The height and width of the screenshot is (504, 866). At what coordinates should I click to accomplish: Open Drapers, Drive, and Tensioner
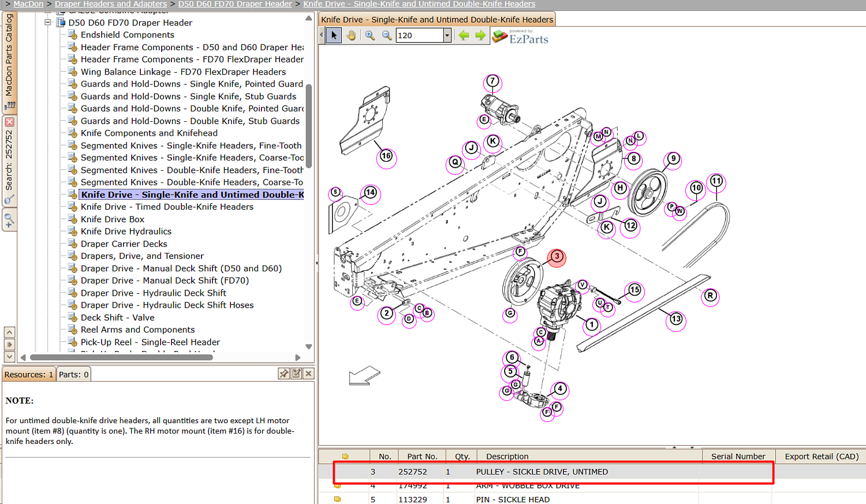tap(142, 256)
